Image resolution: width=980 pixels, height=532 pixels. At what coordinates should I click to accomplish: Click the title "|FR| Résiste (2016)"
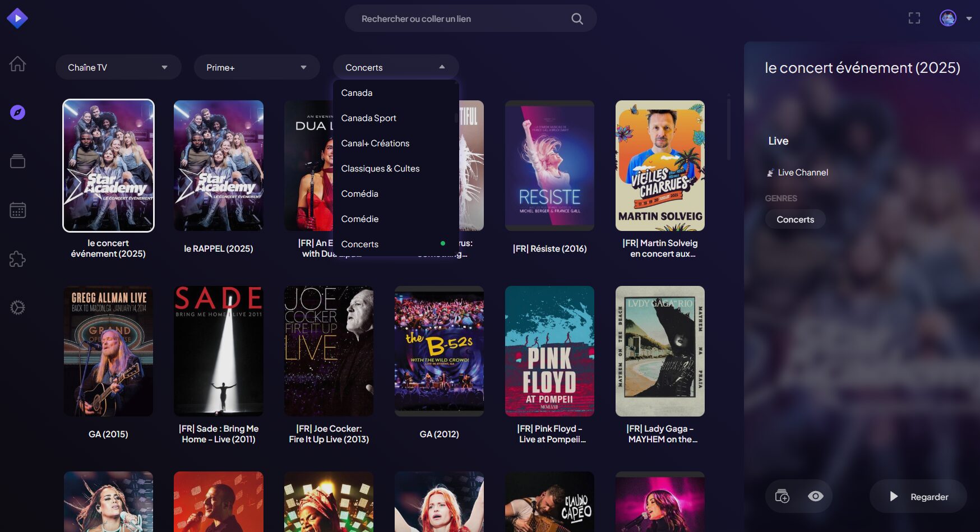[549, 248]
